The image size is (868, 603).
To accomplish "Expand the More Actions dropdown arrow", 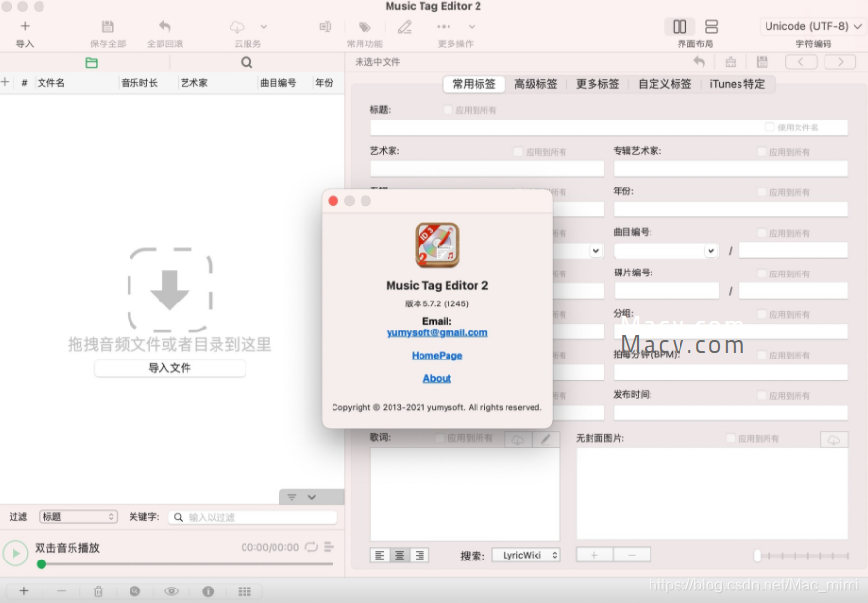I will [x=472, y=26].
